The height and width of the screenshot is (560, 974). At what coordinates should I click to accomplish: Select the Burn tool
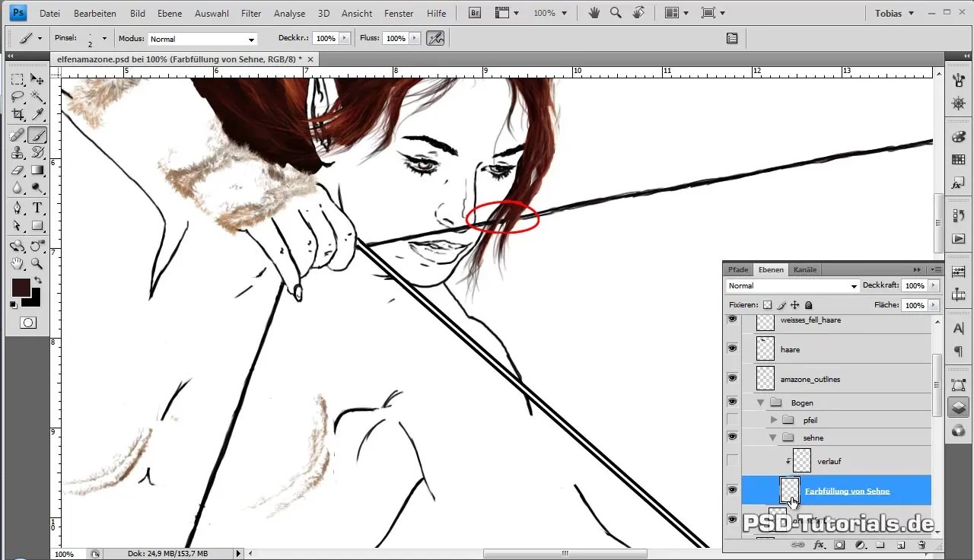pyautogui.click(x=37, y=188)
